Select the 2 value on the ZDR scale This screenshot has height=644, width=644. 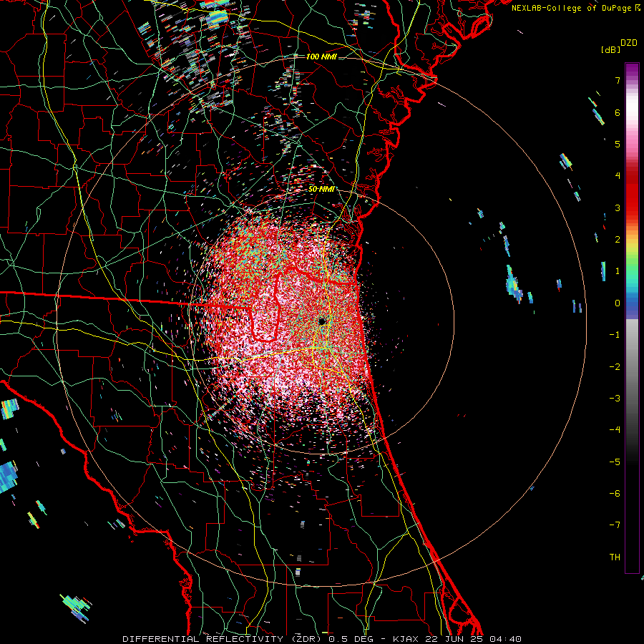(x=618, y=240)
